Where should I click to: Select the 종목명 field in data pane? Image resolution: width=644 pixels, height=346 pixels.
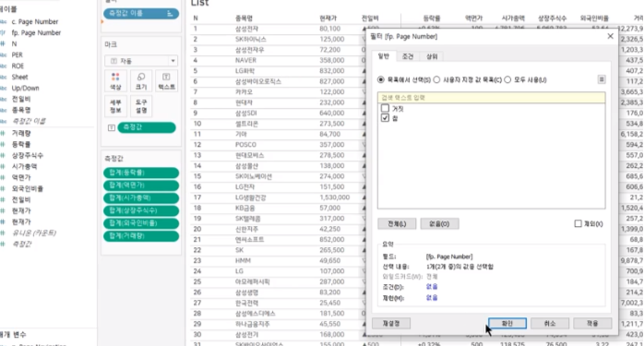point(21,110)
